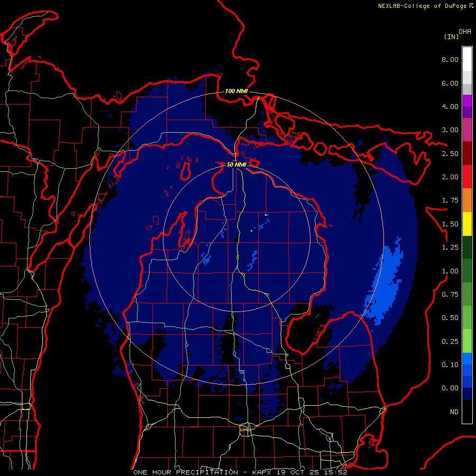Pick the darkest green swatch beside 1.25

pyautogui.click(x=467, y=248)
